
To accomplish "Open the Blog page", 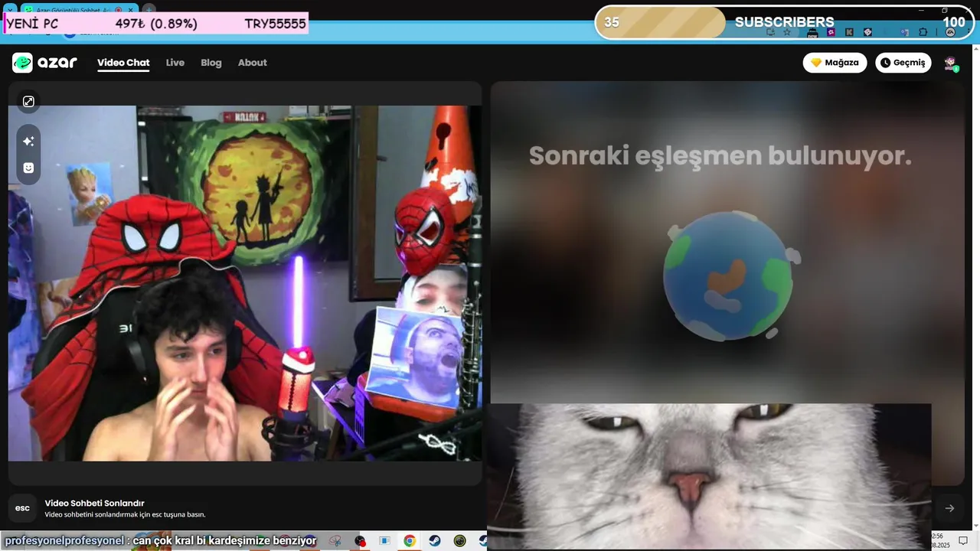I will point(211,63).
